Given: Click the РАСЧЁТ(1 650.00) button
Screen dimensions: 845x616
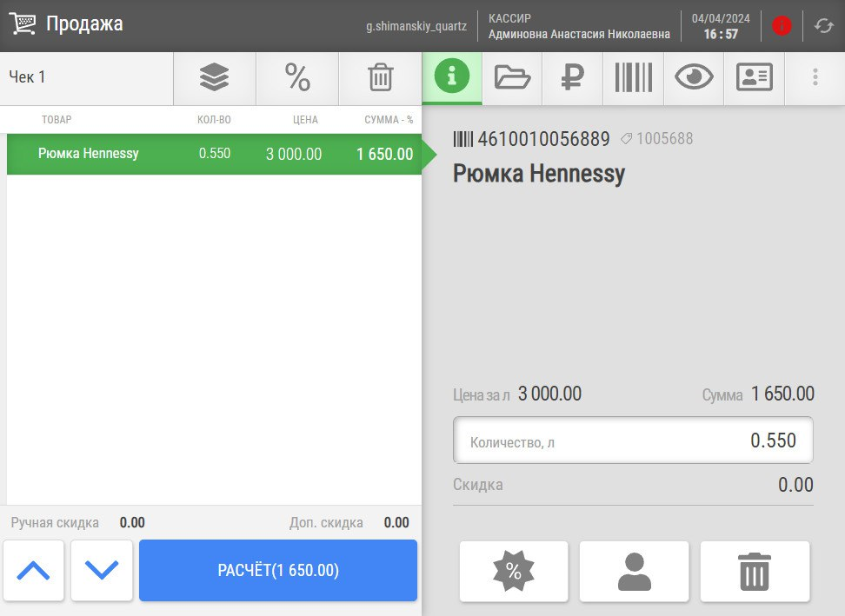Looking at the screenshot, I should [278, 570].
